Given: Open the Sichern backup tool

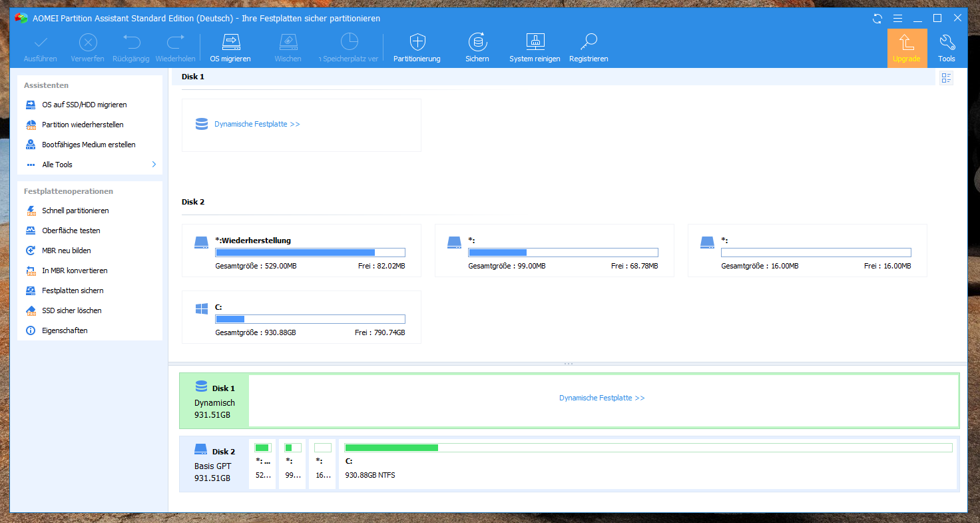Looking at the screenshot, I should (477, 48).
